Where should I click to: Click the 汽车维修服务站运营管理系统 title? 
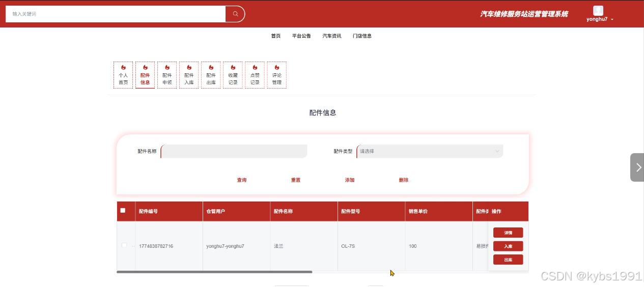point(524,14)
